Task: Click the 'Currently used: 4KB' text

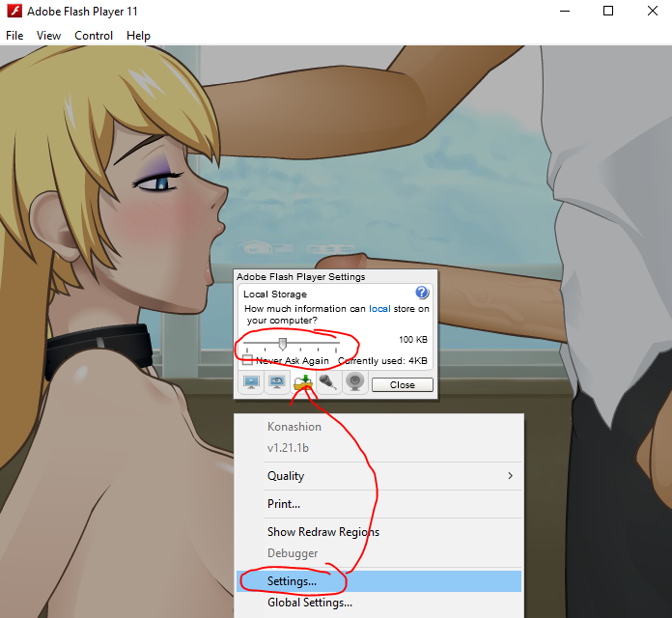Action: pyautogui.click(x=382, y=361)
